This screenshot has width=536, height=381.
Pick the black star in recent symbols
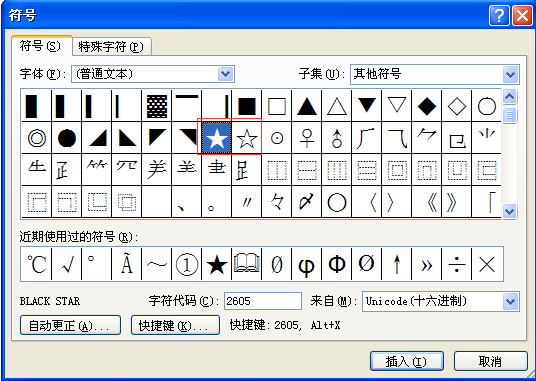click(x=216, y=264)
